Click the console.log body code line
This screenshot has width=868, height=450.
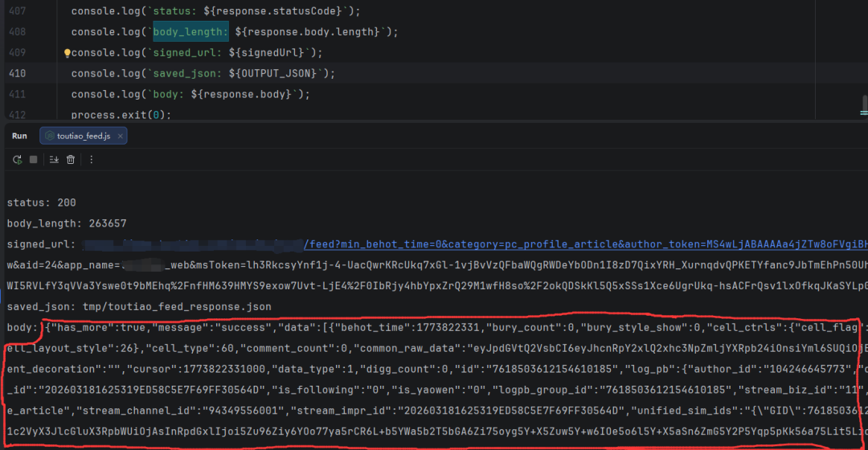pos(190,94)
